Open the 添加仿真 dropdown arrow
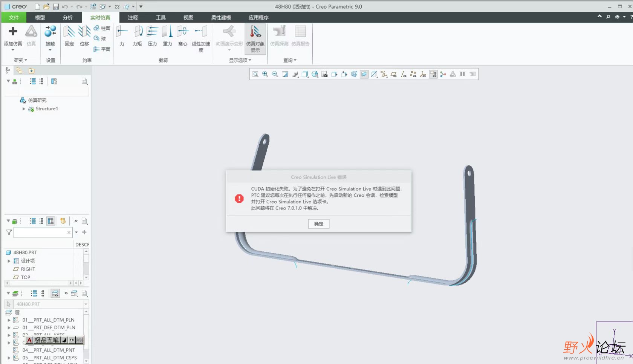This screenshot has height=364, width=633. click(13, 50)
